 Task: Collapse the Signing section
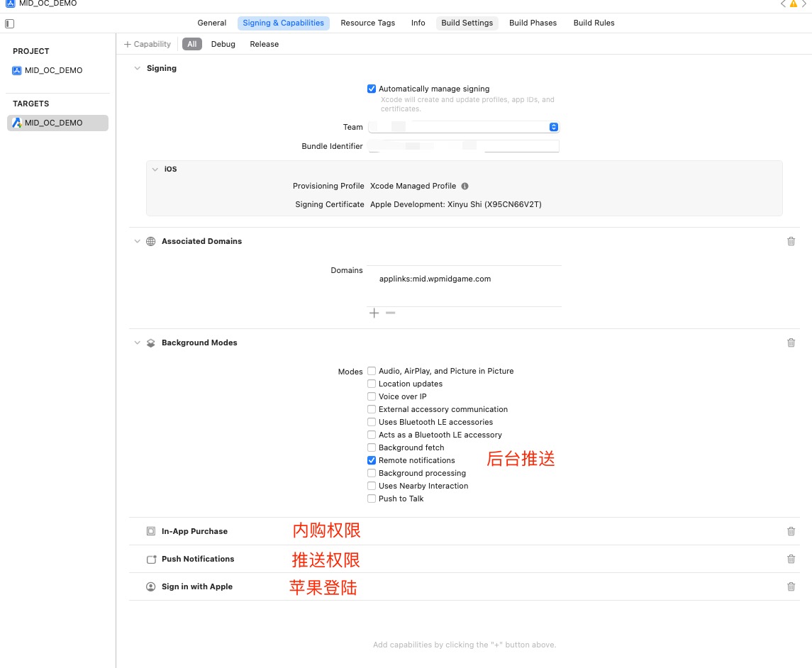(x=138, y=68)
